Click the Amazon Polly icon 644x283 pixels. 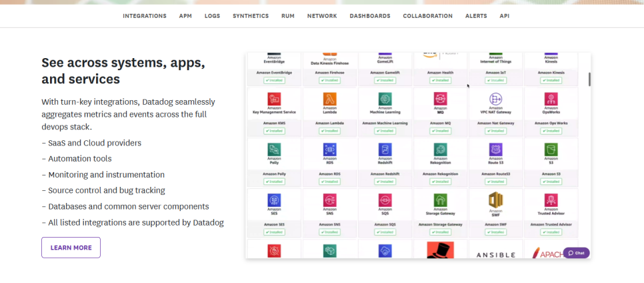[x=274, y=150]
